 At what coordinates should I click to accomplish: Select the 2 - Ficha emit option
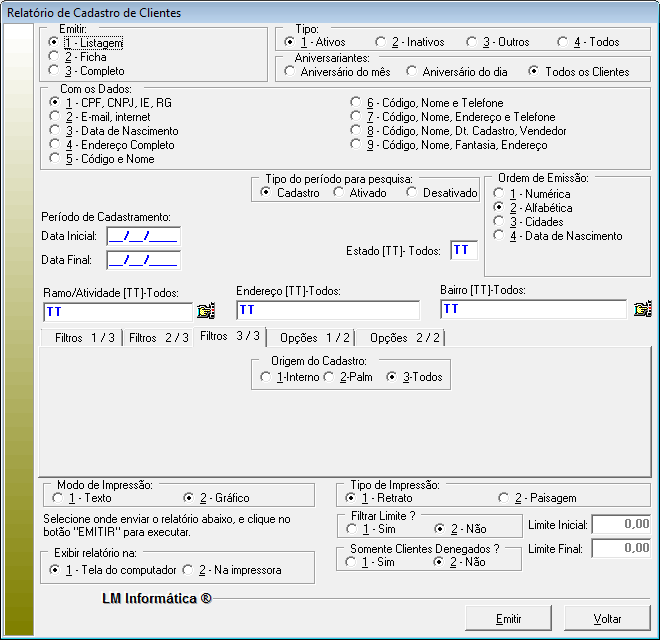pos(55,57)
